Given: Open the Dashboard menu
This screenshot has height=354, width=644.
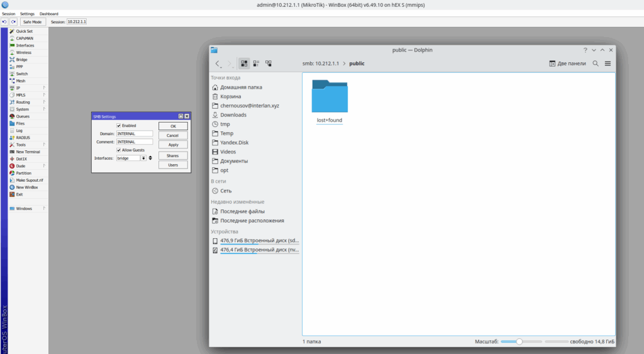Looking at the screenshot, I should pos(48,13).
